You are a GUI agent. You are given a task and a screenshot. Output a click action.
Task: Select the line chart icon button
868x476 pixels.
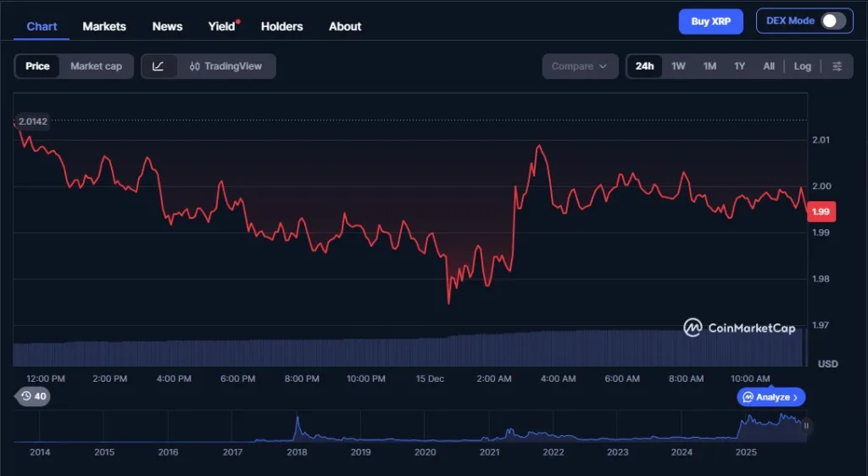159,66
